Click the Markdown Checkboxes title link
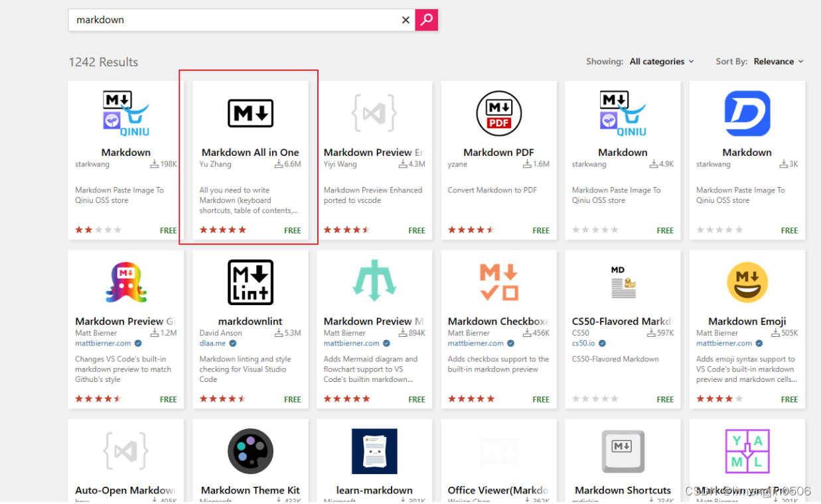Screen dimensions: 821x504 [x=498, y=321]
